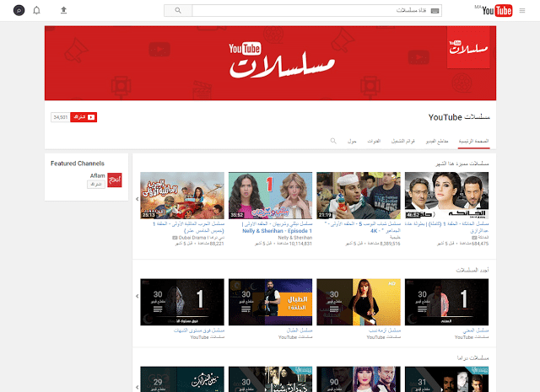
Task: Open the on-screen keyboard icon in search box
Action: point(435,11)
